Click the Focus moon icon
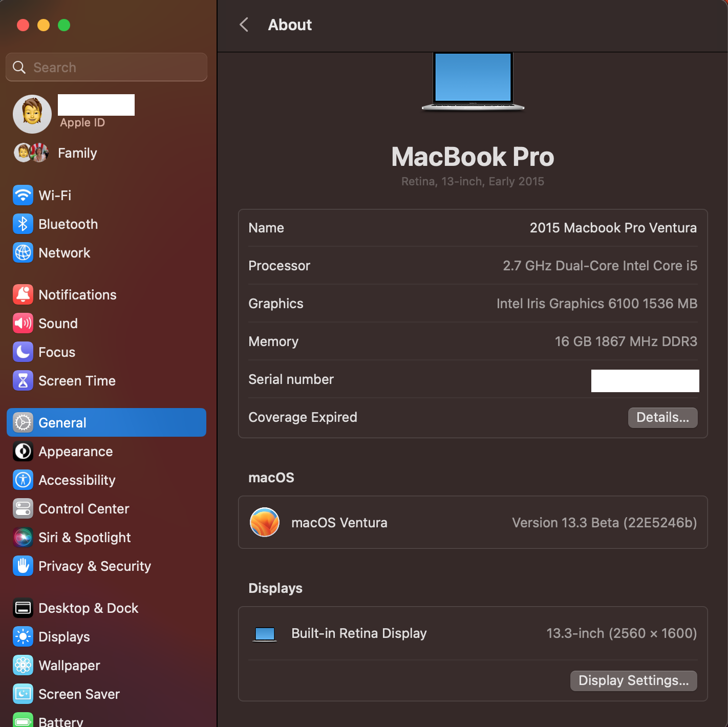 (x=23, y=352)
